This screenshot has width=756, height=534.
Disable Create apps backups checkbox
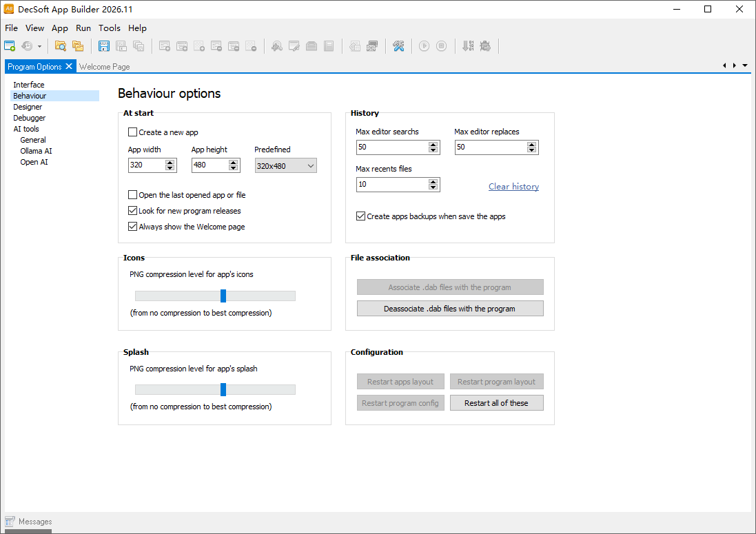tap(360, 216)
